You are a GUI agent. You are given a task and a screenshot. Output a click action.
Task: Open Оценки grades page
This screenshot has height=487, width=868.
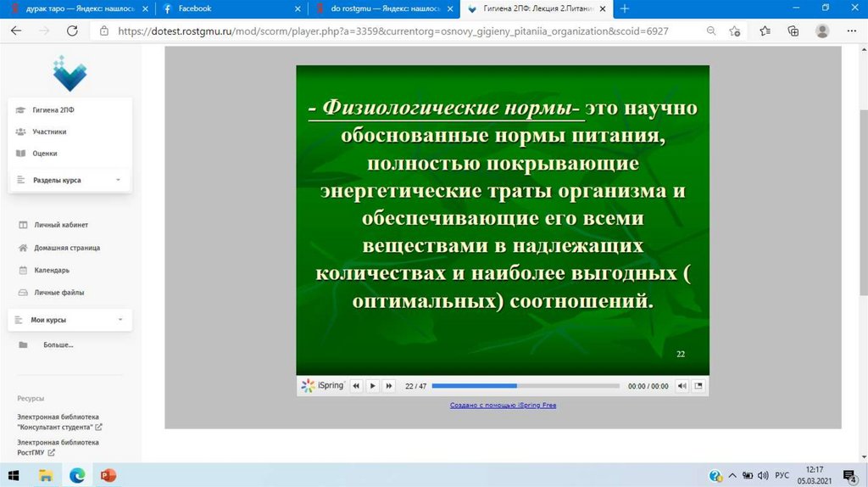[x=44, y=153]
